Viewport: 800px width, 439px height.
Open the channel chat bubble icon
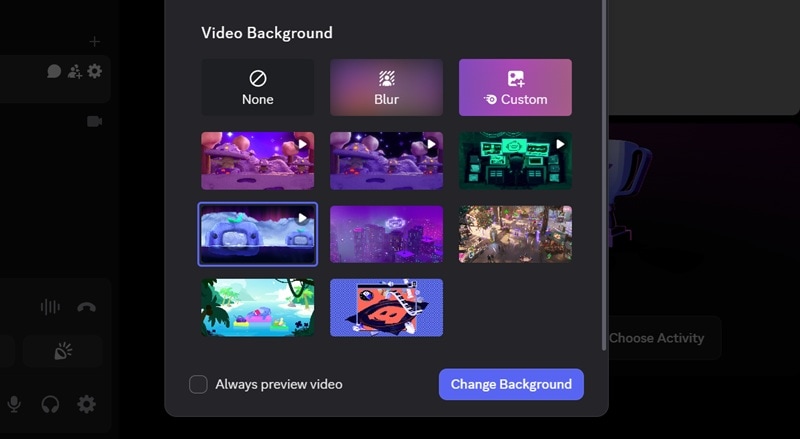tap(54, 71)
